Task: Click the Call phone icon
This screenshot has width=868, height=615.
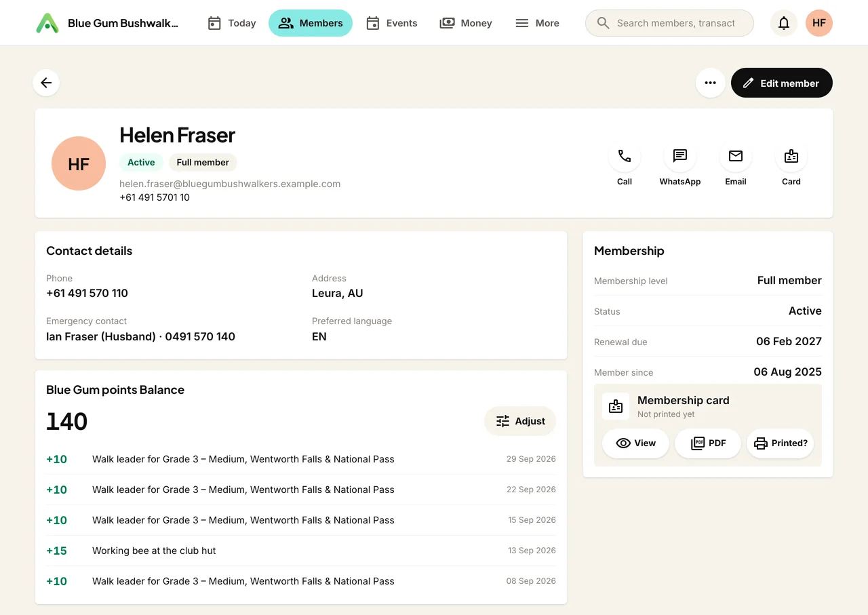Action: pos(625,157)
